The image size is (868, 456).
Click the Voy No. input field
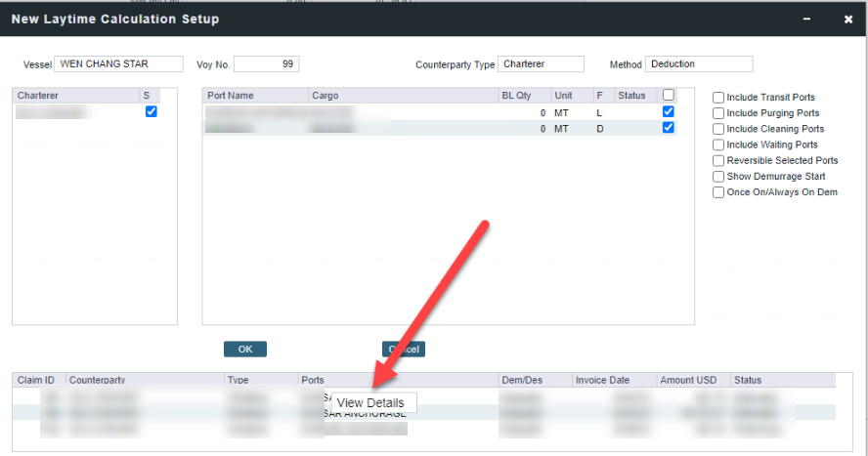click(266, 64)
